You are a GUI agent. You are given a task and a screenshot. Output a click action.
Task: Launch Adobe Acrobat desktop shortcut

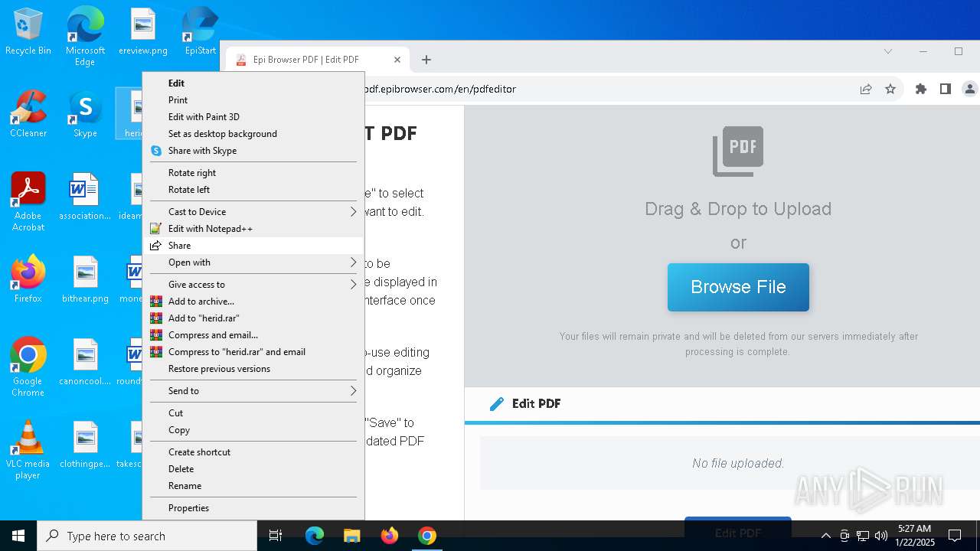[x=28, y=201]
